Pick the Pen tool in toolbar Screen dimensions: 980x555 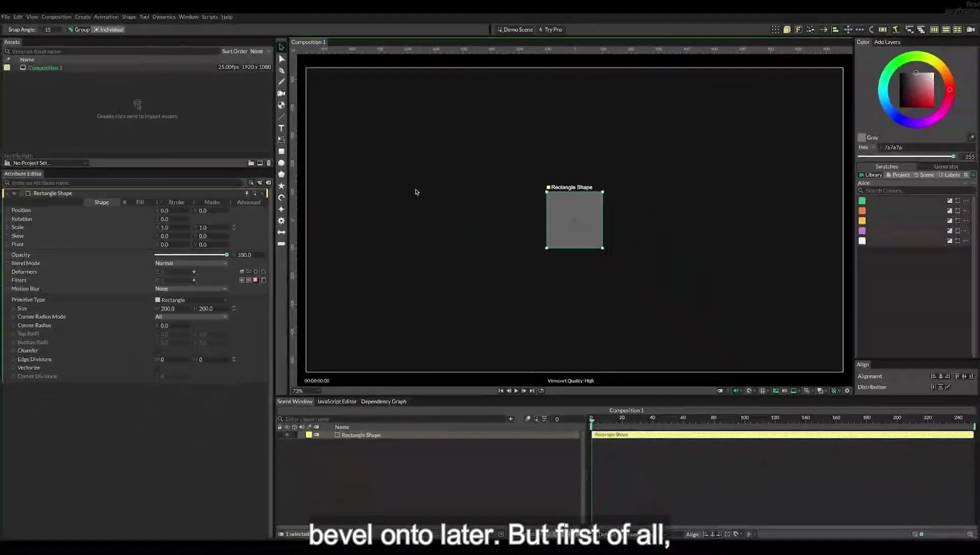[281, 70]
